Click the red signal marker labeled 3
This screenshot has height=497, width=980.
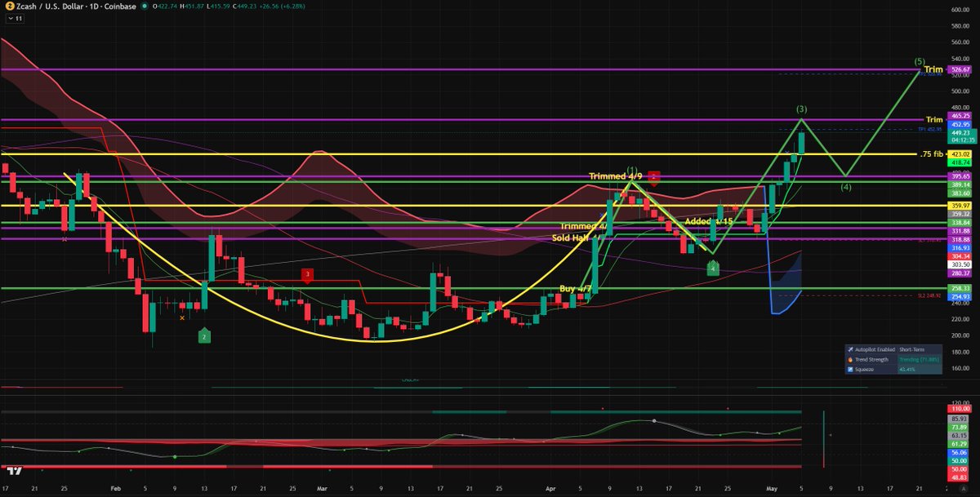306,275
